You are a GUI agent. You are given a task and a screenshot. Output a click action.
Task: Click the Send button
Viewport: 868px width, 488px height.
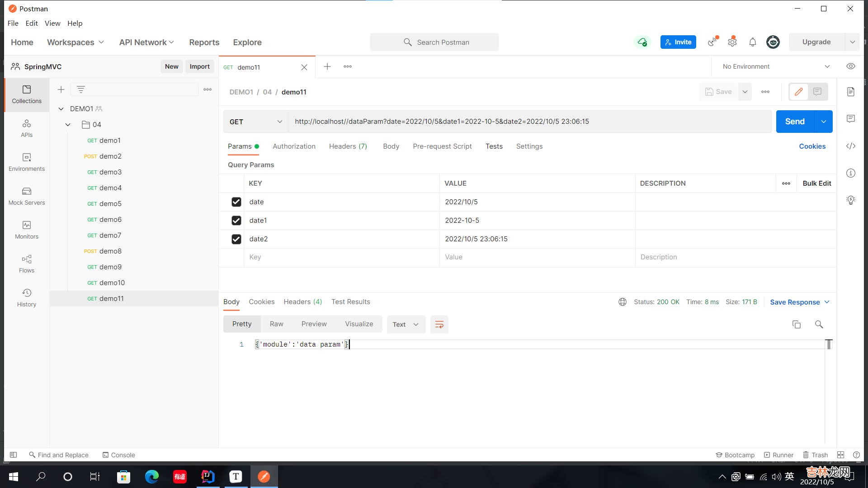click(x=795, y=122)
